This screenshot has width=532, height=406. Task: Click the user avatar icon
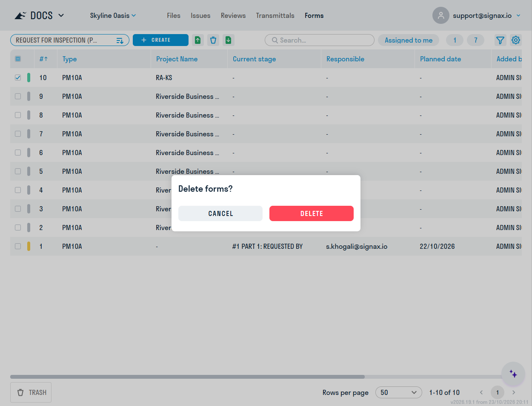[x=441, y=15]
